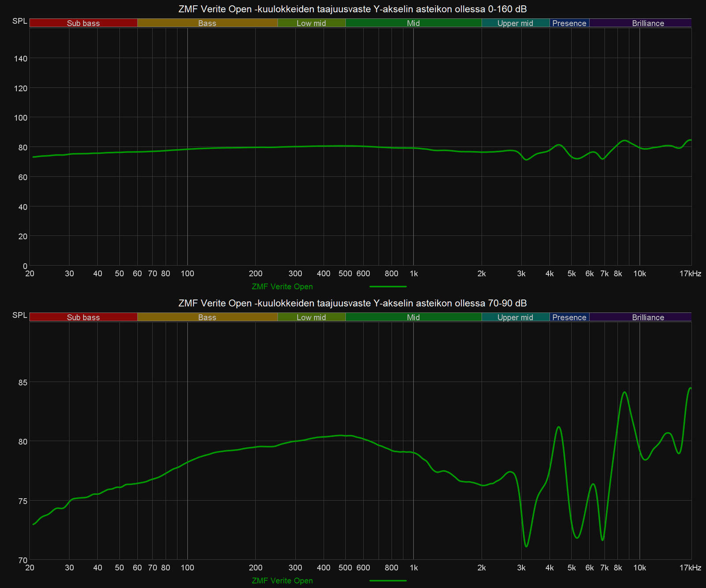Click the Sub bass band in top chart
This screenshot has height=588, width=706.
click(83, 23)
